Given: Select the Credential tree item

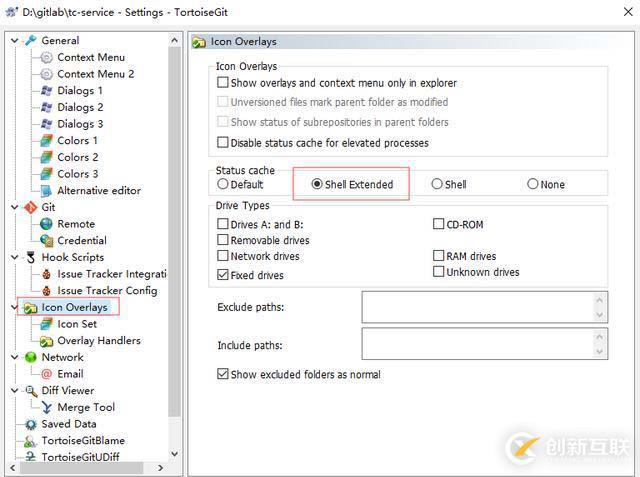Looking at the screenshot, I should point(82,241).
